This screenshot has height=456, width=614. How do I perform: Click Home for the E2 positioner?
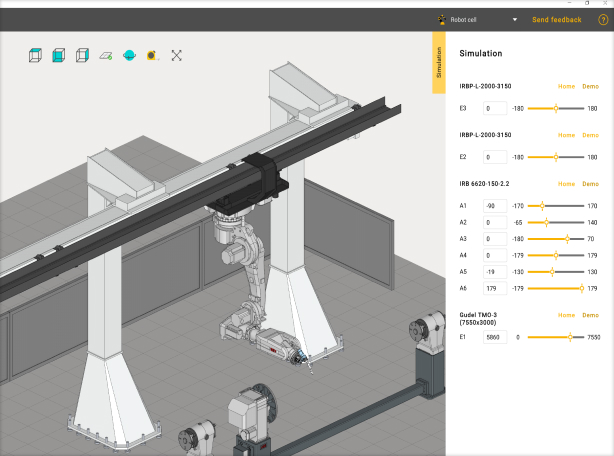566,135
